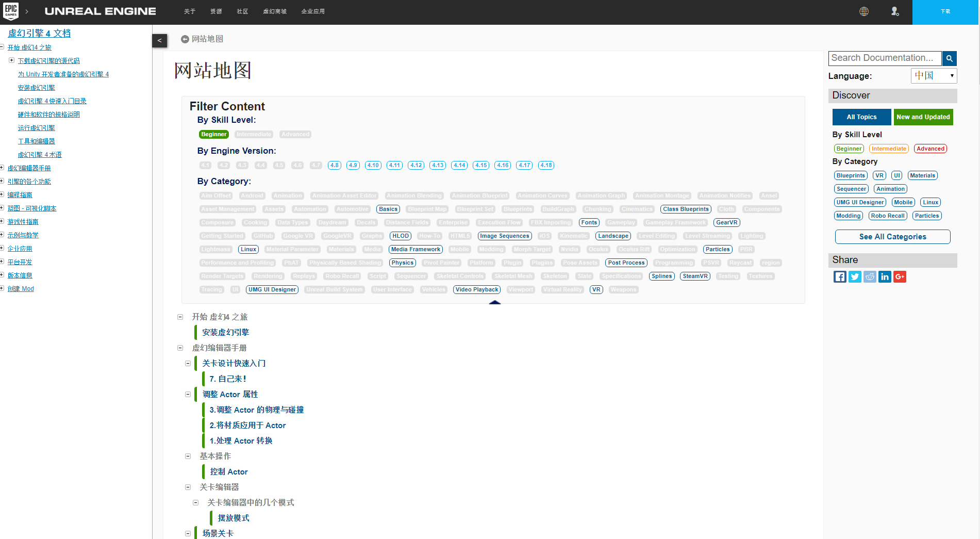This screenshot has height=539, width=980.
Task: Toggle engine version 4.8 filter
Action: [335, 166]
